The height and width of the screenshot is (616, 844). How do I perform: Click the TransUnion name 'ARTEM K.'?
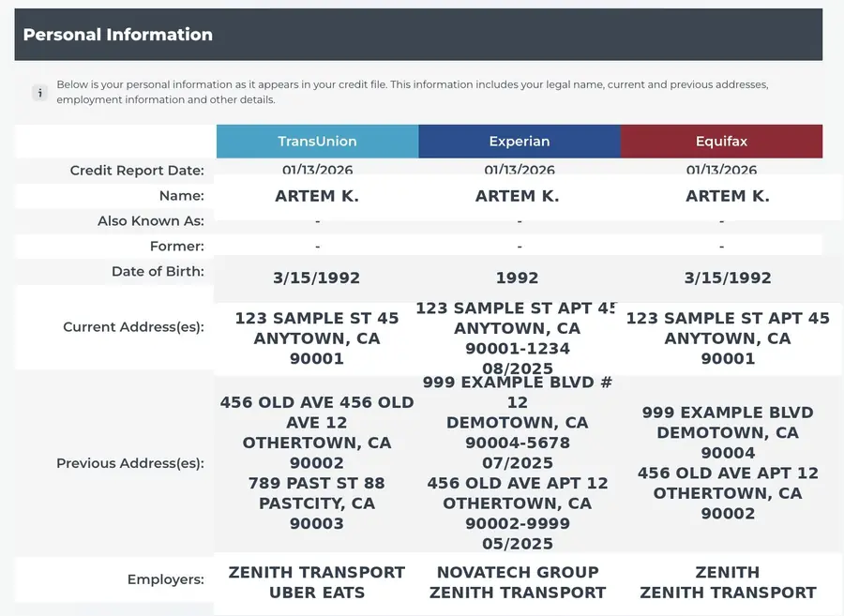(x=317, y=196)
